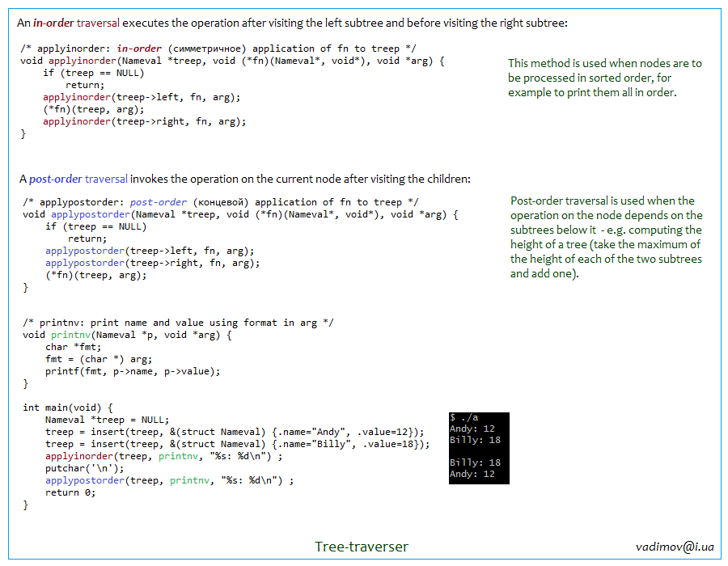Click the applyinorder call in main

163,456
